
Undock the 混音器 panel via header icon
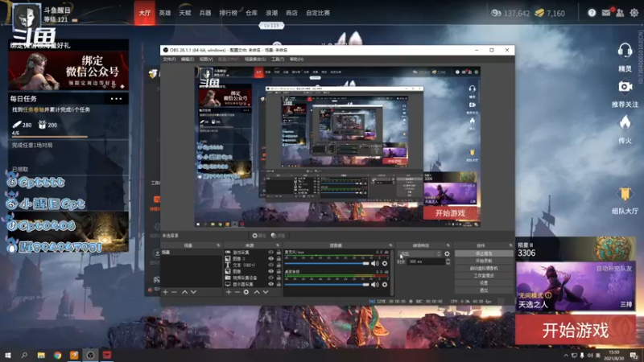point(390,245)
